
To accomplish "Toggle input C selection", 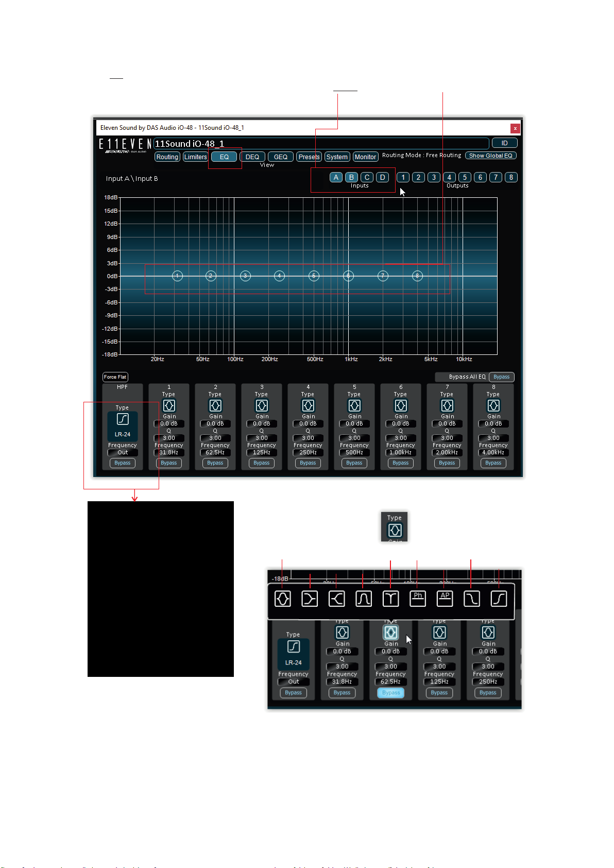I will (x=367, y=177).
